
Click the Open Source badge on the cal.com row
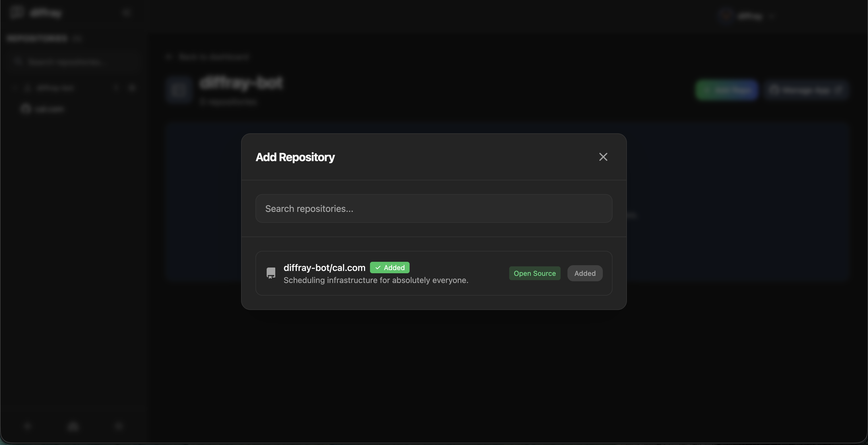click(534, 273)
